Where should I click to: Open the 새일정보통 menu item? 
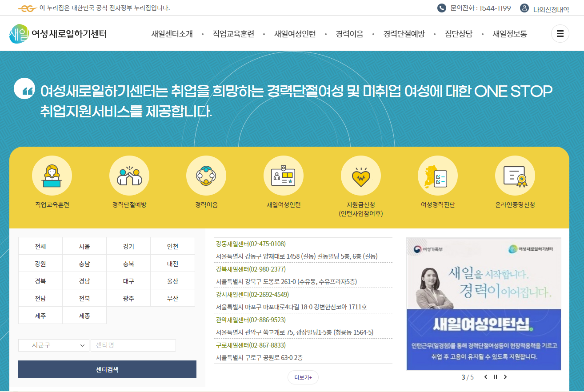[509, 33]
